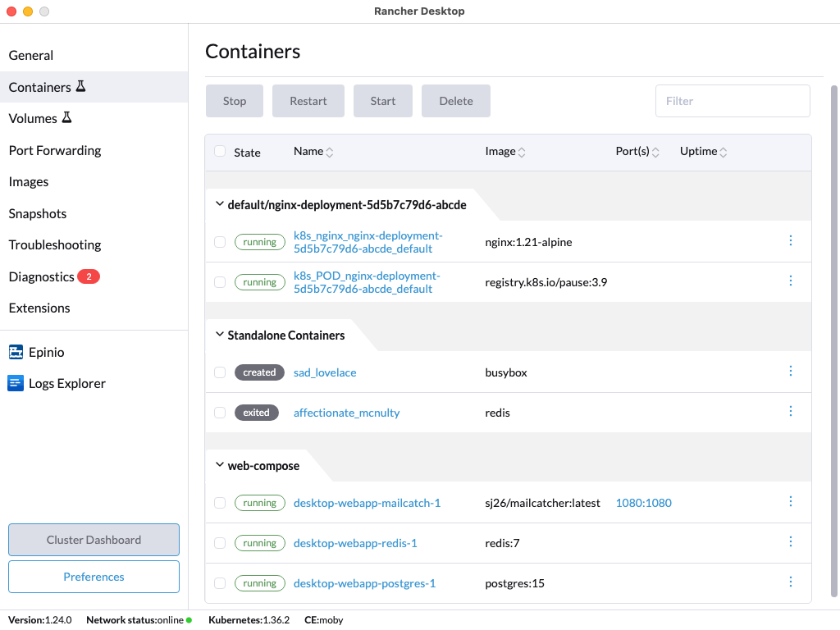840x630 pixels.
Task: Click the Diagnostics badge showing 2
Action: (x=89, y=276)
